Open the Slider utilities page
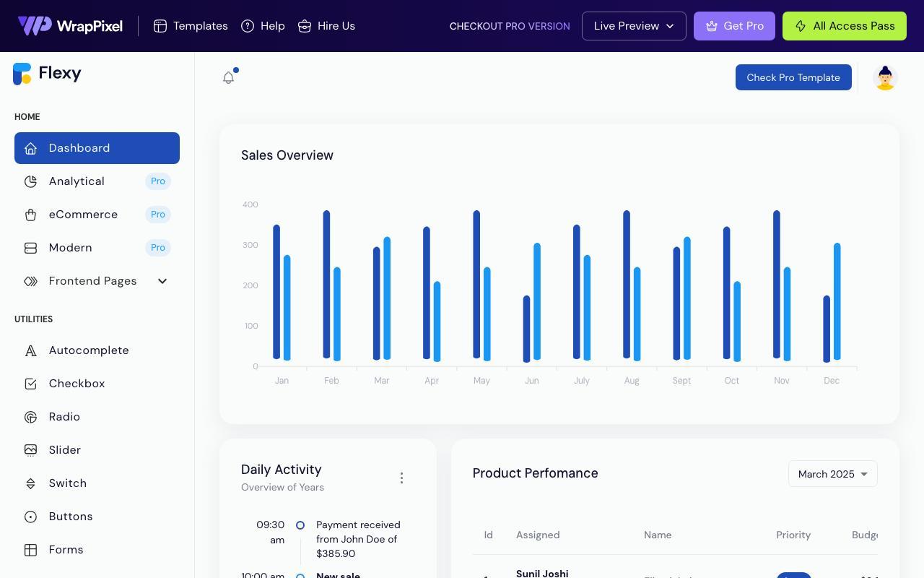 [x=97, y=450]
